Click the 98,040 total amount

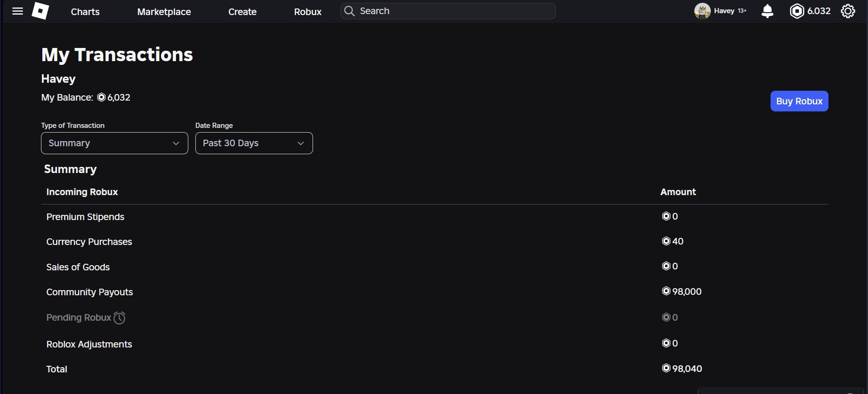pos(687,369)
